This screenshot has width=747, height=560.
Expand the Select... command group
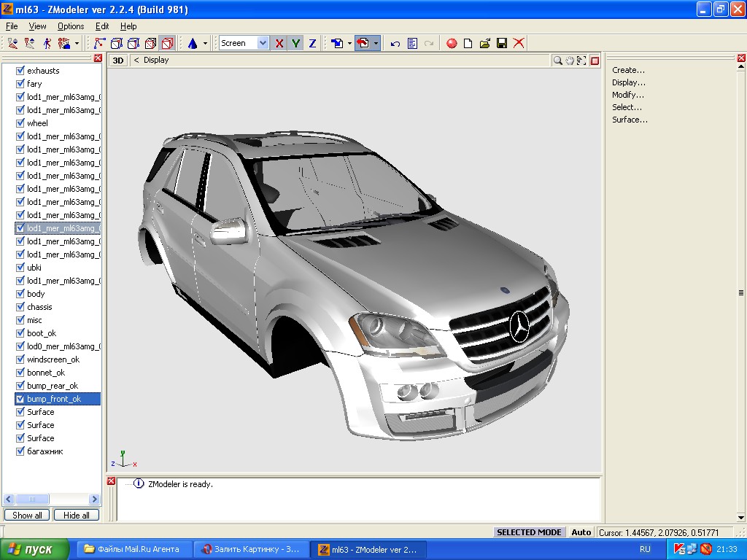tap(627, 107)
